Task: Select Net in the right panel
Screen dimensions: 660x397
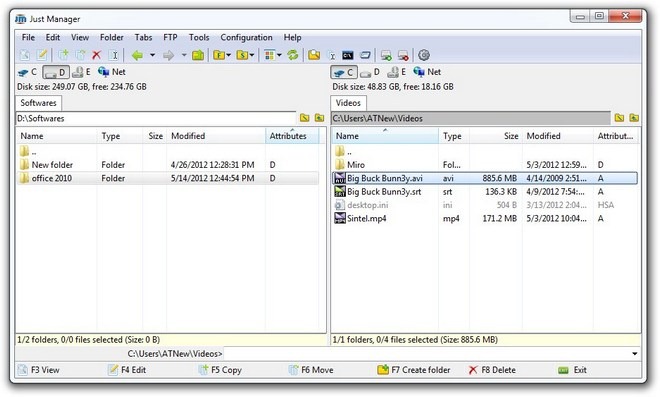Action: (x=427, y=72)
